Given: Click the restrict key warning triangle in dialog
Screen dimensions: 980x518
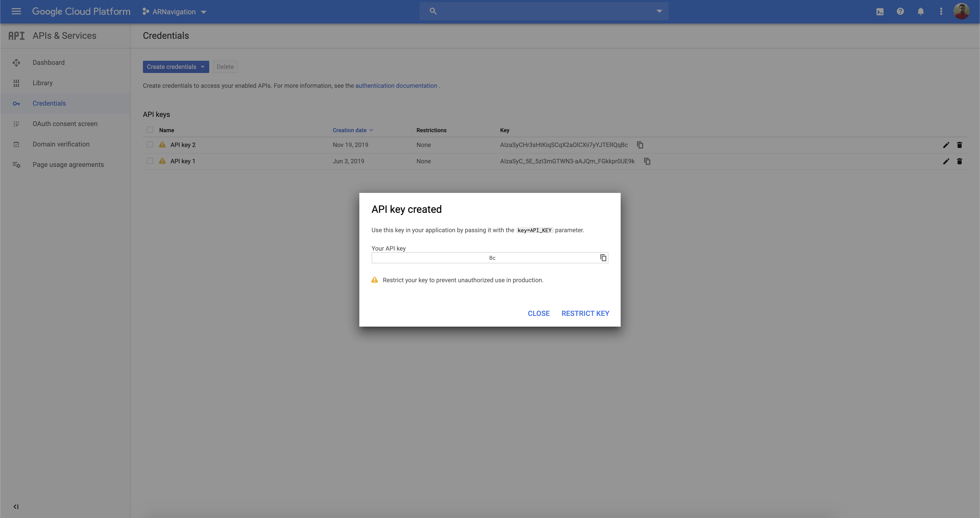Looking at the screenshot, I should point(375,280).
